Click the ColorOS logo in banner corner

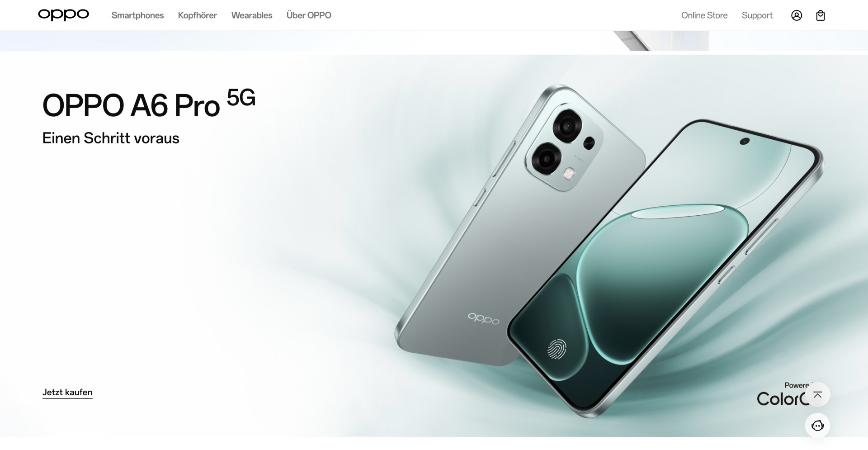tap(782, 394)
